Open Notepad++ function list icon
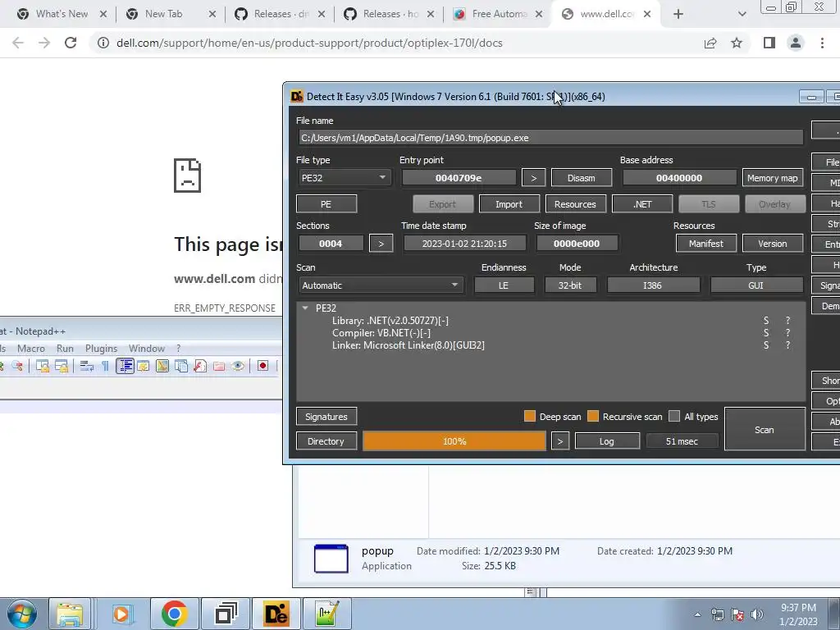This screenshot has height=630, width=840. coord(200,366)
